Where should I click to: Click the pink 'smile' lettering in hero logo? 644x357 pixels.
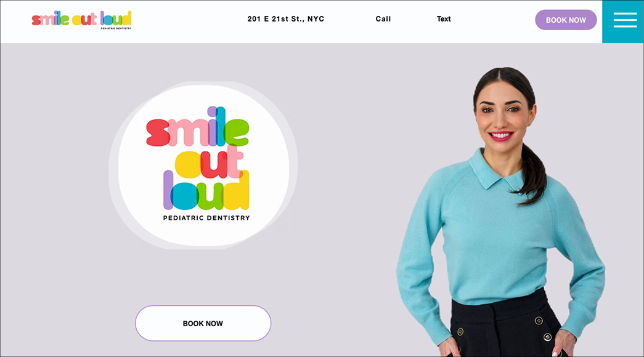coord(198,127)
